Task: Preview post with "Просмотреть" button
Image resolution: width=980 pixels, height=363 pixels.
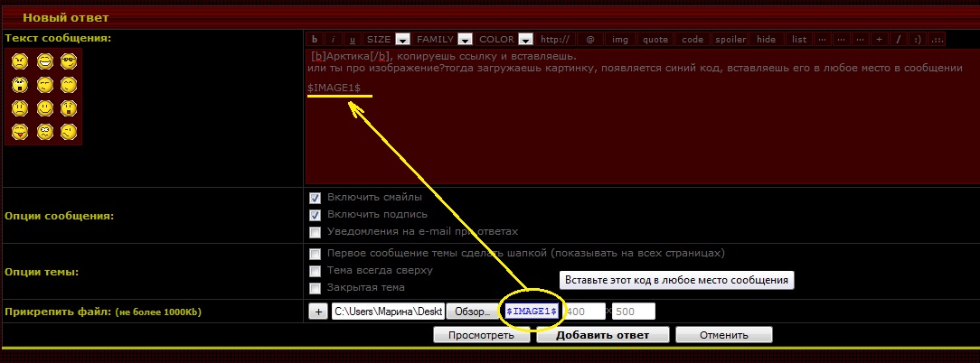Action: pyautogui.click(x=481, y=335)
